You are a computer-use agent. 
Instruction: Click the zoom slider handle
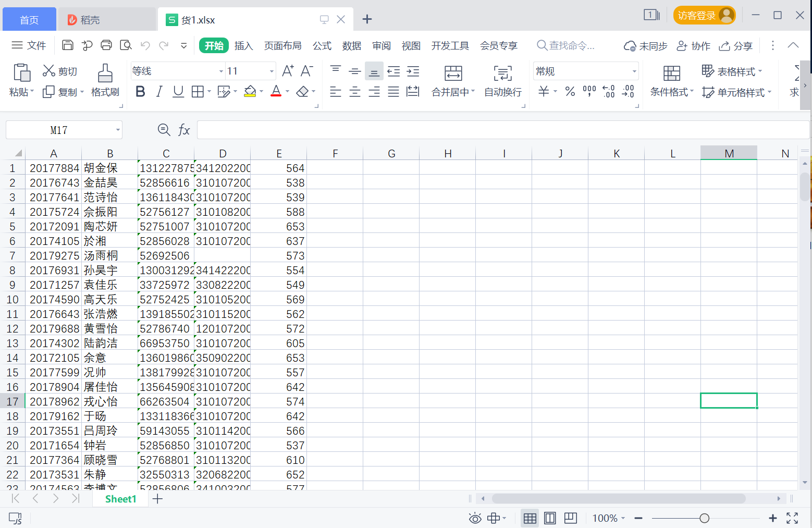pos(705,518)
